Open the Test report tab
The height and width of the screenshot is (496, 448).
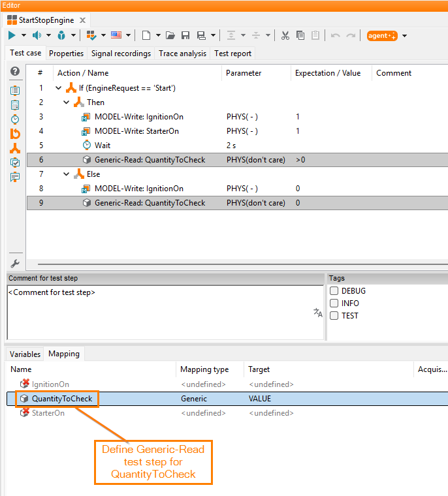pyautogui.click(x=232, y=54)
